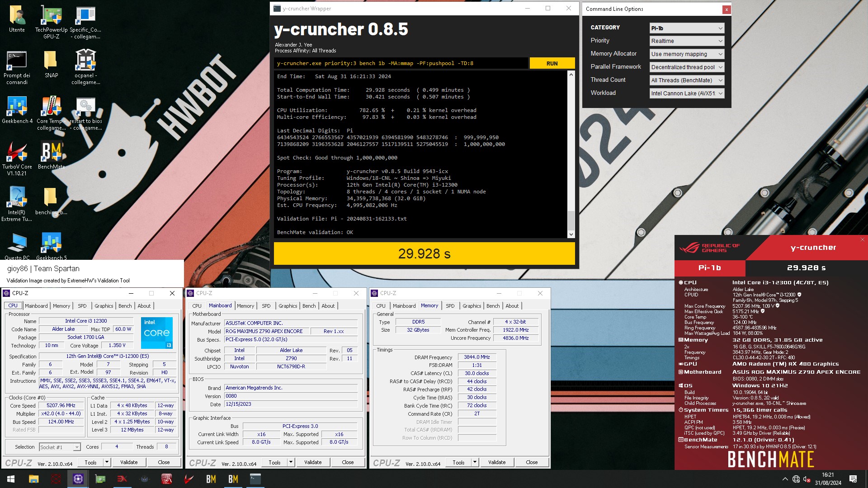Screen dimensions: 868x488
Task: Close the BenchMate ROG result overlay
Action: 863,239
